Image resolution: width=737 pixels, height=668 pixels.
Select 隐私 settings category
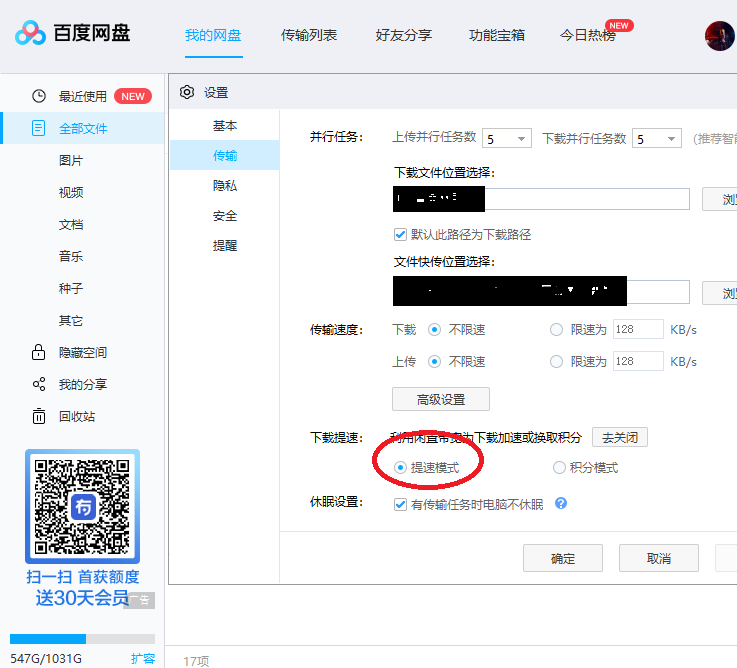[x=225, y=186]
